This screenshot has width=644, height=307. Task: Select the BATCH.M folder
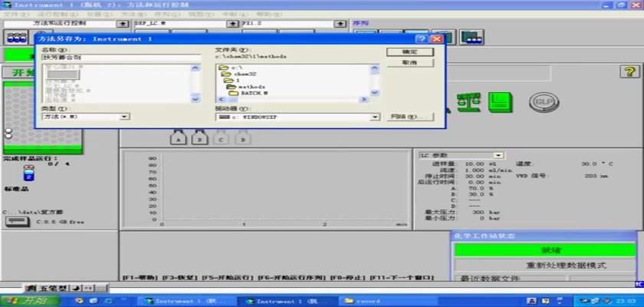248,94
